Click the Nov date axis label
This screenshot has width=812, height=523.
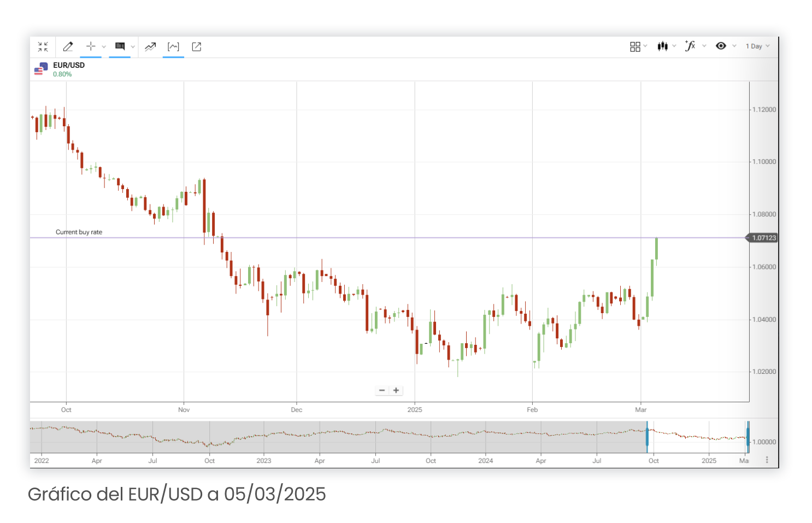pos(184,410)
